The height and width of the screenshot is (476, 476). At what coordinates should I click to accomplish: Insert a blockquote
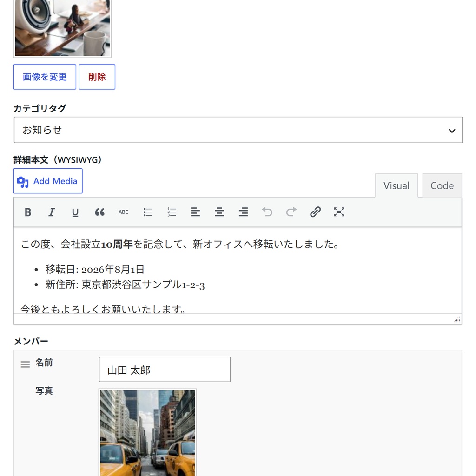(99, 212)
